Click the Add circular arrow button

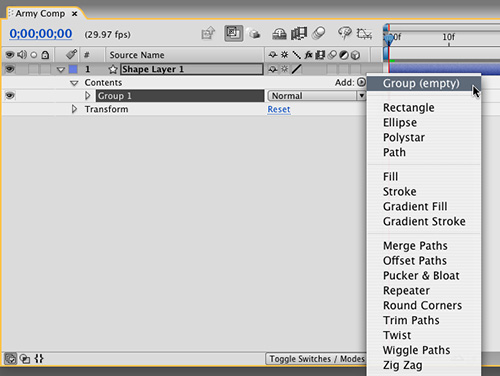(361, 82)
